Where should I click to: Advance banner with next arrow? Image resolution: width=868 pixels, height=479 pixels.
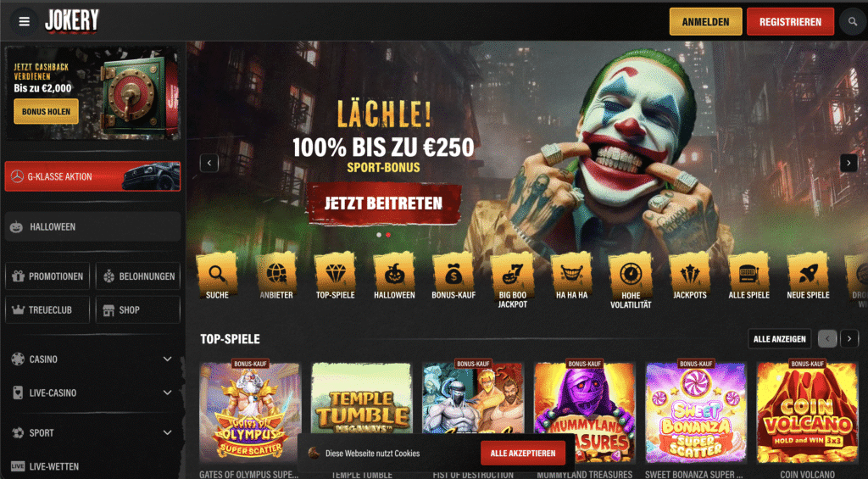849,163
